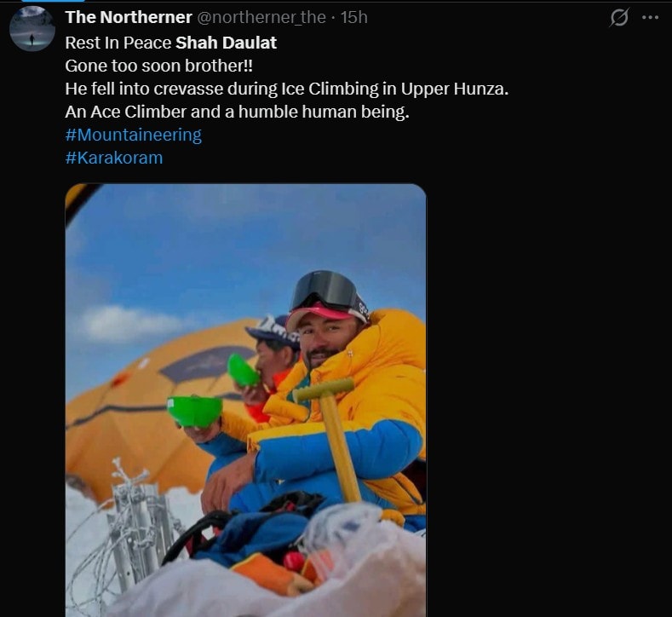Open the three-dot More options menu

651,17
